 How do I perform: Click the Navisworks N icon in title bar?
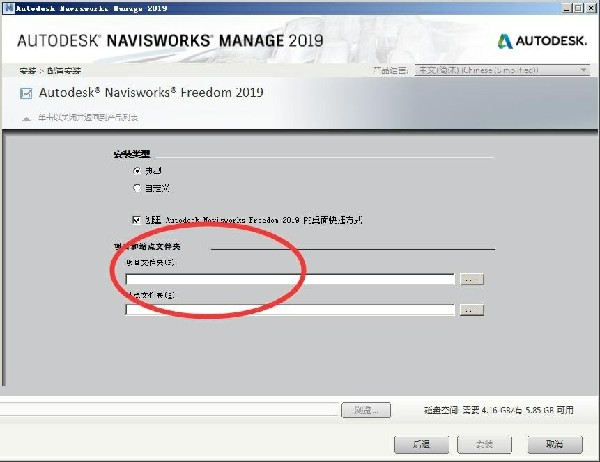[8, 8]
